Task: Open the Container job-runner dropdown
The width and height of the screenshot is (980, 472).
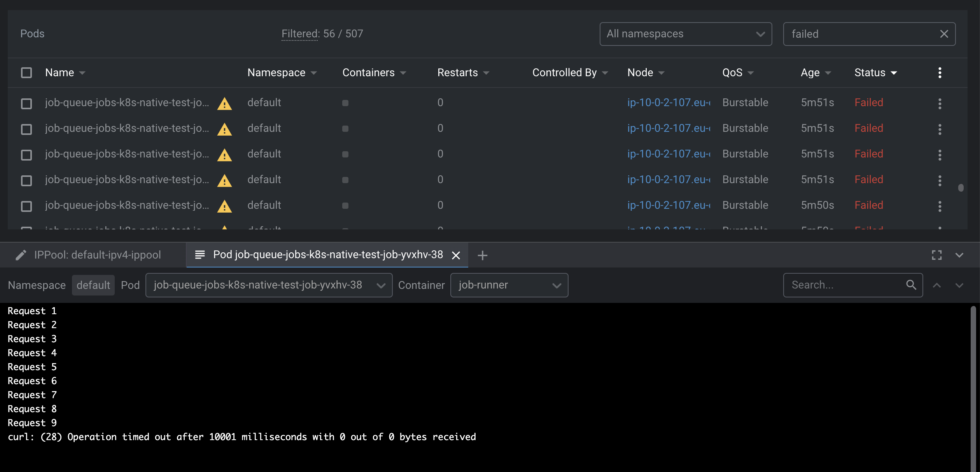Action: coord(509,285)
